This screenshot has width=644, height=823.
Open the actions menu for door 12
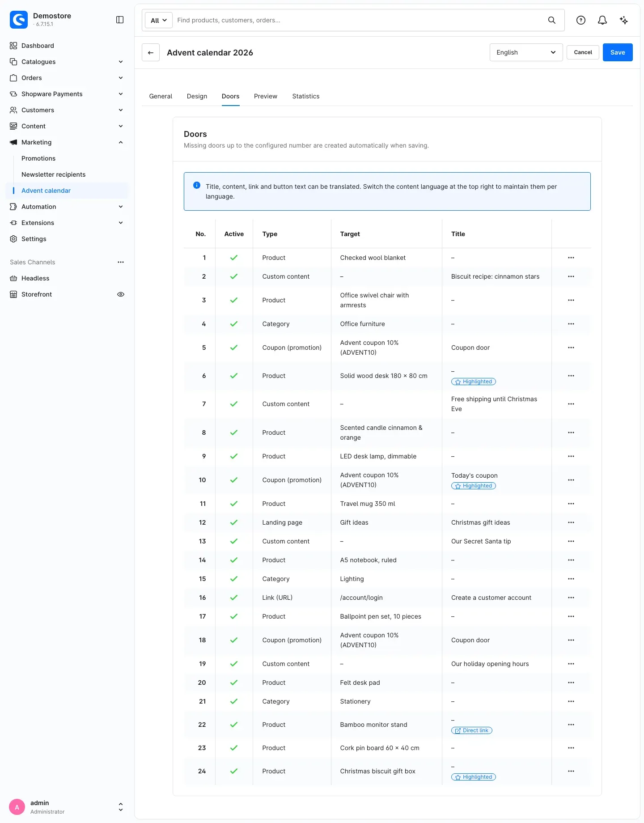(571, 522)
